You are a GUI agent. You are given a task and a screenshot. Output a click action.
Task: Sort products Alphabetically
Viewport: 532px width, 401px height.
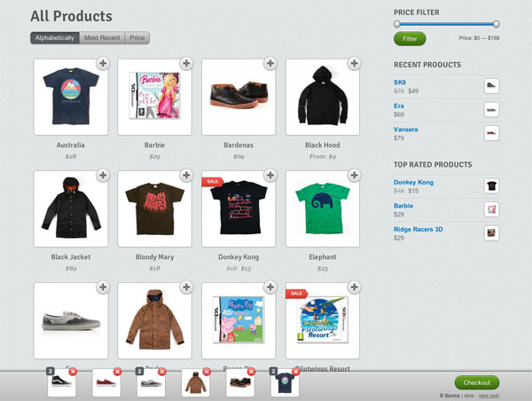pos(55,38)
